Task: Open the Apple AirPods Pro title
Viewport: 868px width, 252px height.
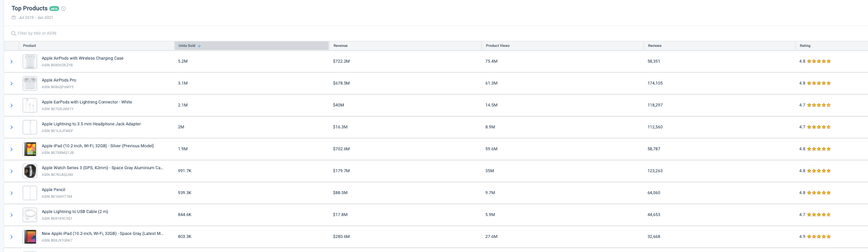Action: click(x=59, y=80)
